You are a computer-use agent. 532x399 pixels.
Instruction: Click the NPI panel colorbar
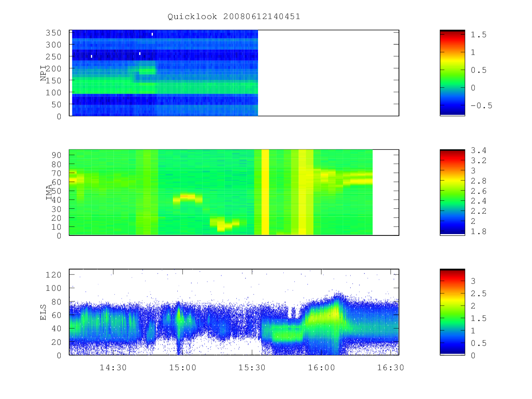(x=452, y=73)
